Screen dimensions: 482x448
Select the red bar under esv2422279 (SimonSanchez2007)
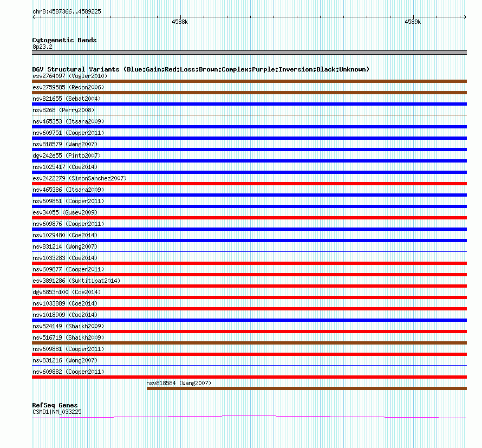click(x=249, y=184)
